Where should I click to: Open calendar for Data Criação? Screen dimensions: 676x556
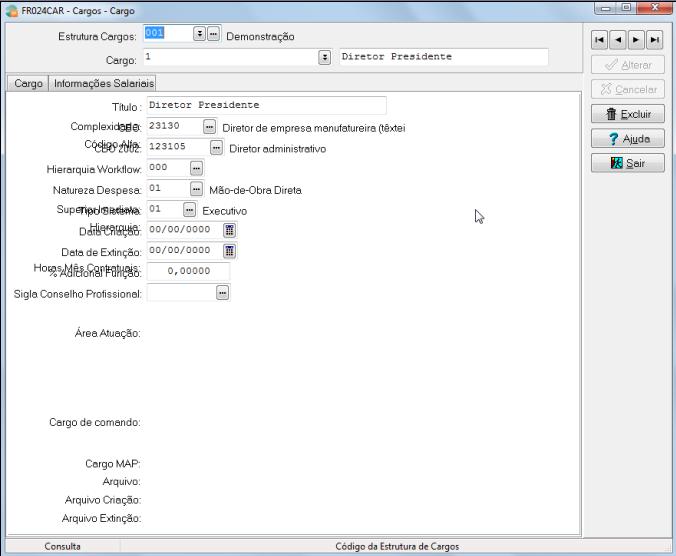point(229,230)
